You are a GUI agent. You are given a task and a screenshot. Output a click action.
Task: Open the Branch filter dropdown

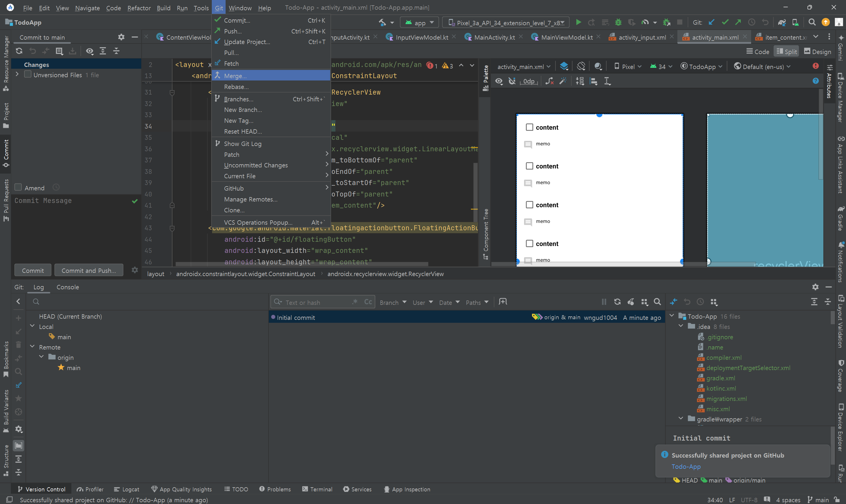[x=393, y=302]
